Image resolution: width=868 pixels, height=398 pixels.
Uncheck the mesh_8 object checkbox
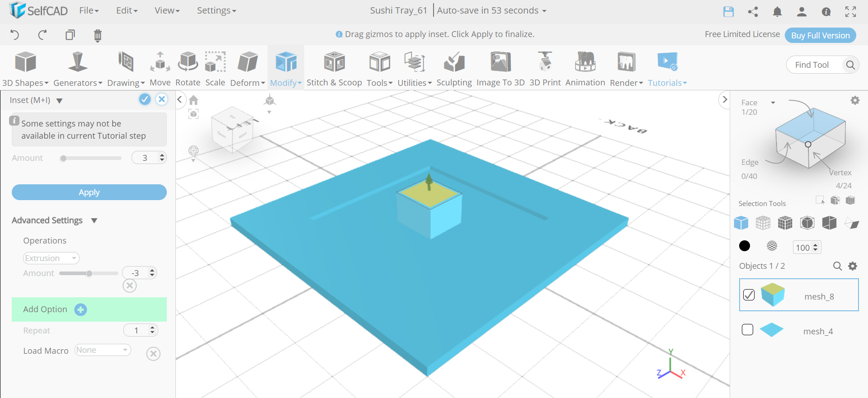[x=749, y=295]
